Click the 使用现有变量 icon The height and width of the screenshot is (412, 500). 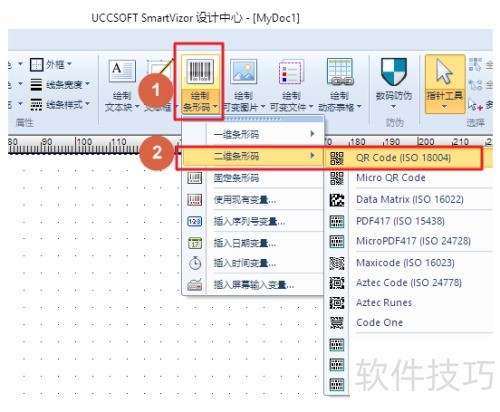coord(195,200)
